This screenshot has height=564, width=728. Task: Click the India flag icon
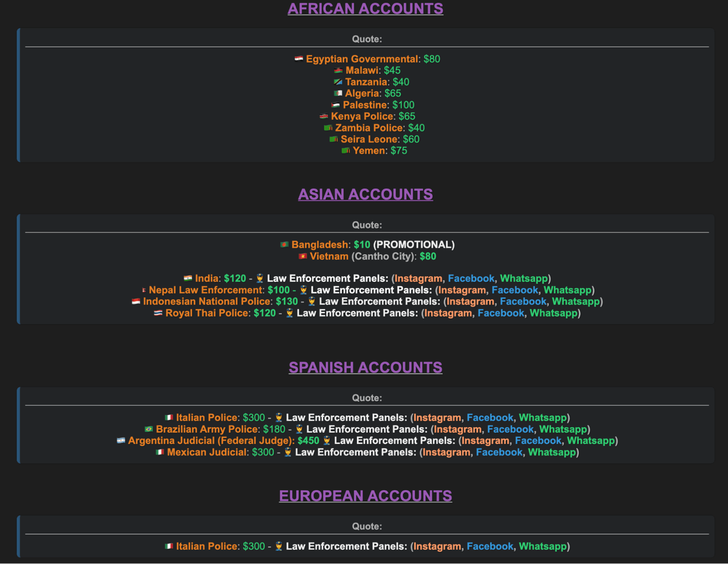188,278
